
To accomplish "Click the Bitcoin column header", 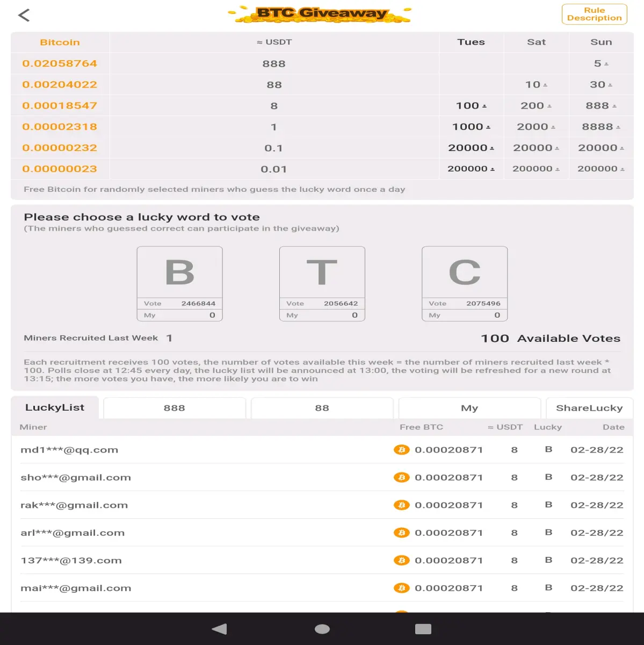I will [x=60, y=42].
